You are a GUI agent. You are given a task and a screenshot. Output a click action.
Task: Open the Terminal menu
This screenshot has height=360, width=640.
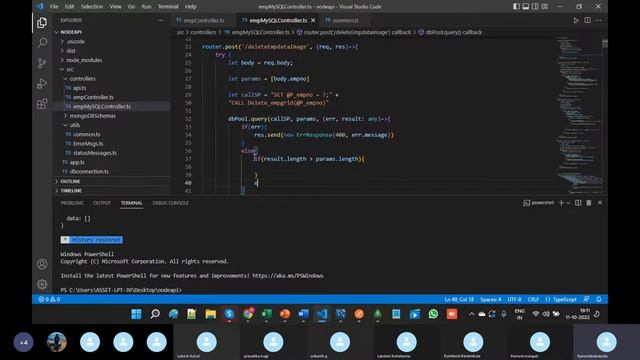click(x=168, y=7)
